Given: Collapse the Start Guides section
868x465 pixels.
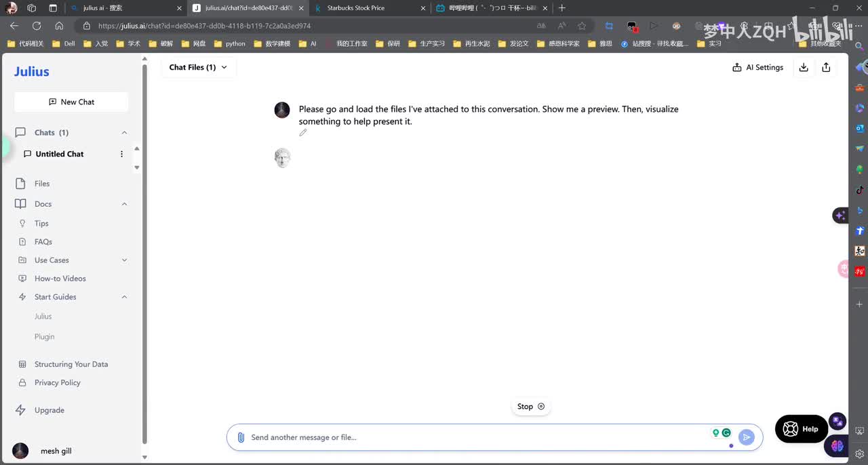Looking at the screenshot, I should [124, 297].
